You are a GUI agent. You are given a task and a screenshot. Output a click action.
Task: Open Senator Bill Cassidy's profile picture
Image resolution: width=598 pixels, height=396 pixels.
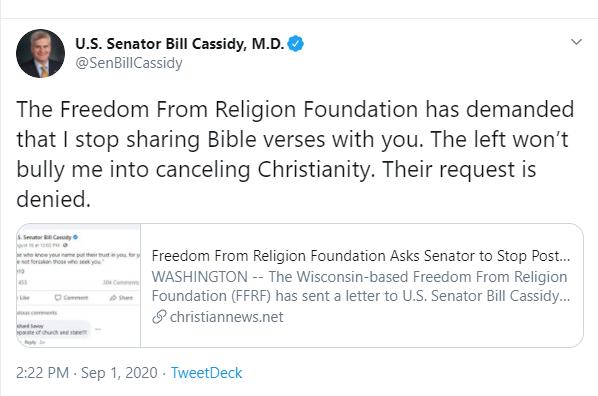(x=40, y=53)
